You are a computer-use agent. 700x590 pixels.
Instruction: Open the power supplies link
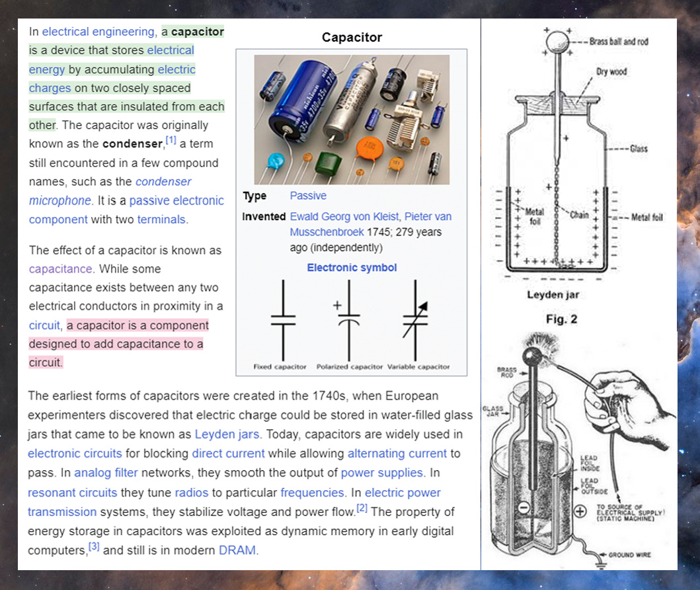pyautogui.click(x=381, y=472)
